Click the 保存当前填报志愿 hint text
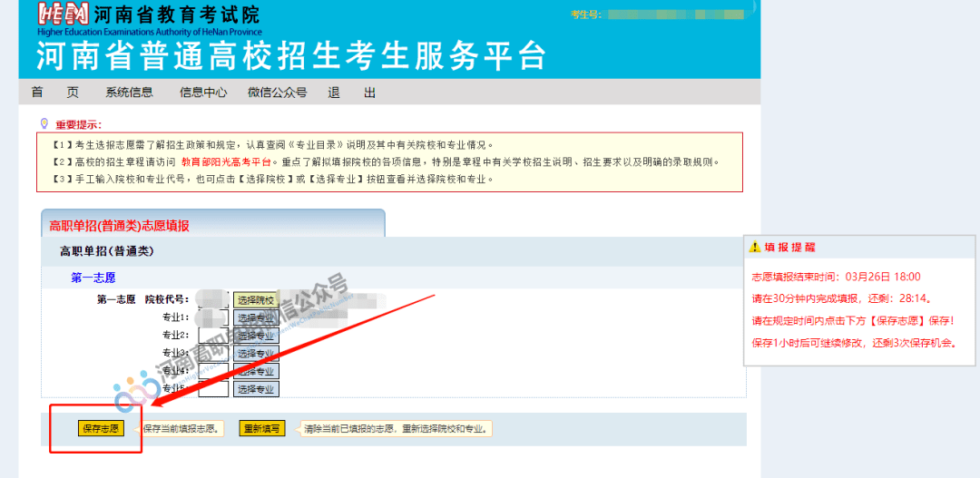The height and width of the screenshot is (478, 980). [181, 429]
